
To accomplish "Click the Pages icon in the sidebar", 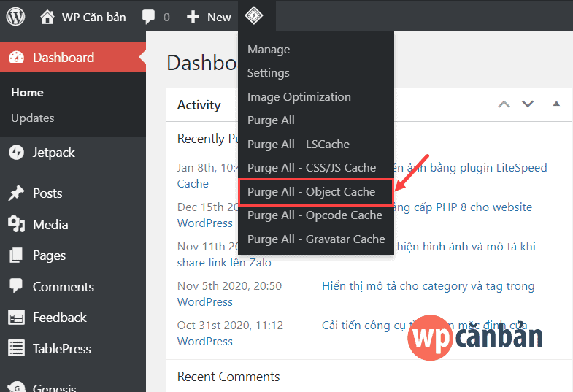I will tap(16, 255).
